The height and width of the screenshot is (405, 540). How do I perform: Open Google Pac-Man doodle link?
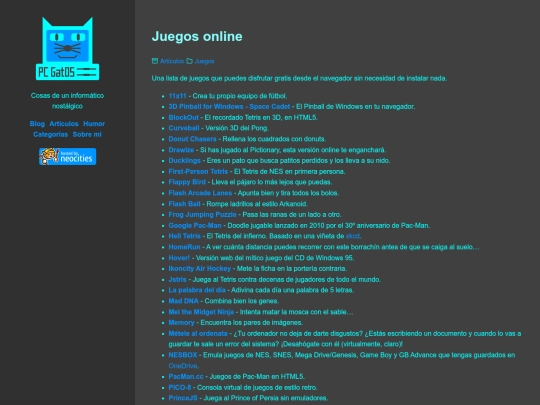195,226
